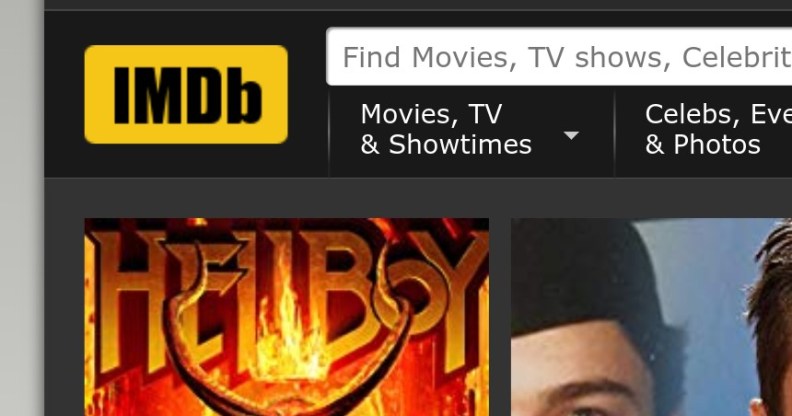Viewport: 792px width, 416px height.
Task: Click the dark header area left of logo
Action: coord(64,94)
